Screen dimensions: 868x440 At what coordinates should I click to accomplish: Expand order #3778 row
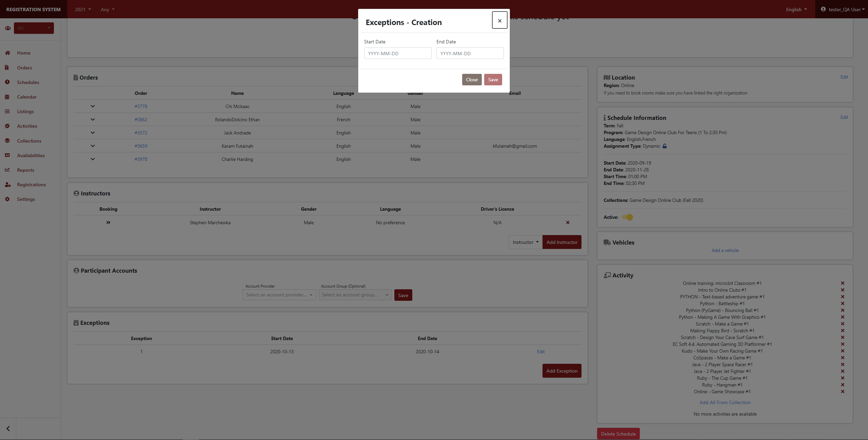(93, 106)
